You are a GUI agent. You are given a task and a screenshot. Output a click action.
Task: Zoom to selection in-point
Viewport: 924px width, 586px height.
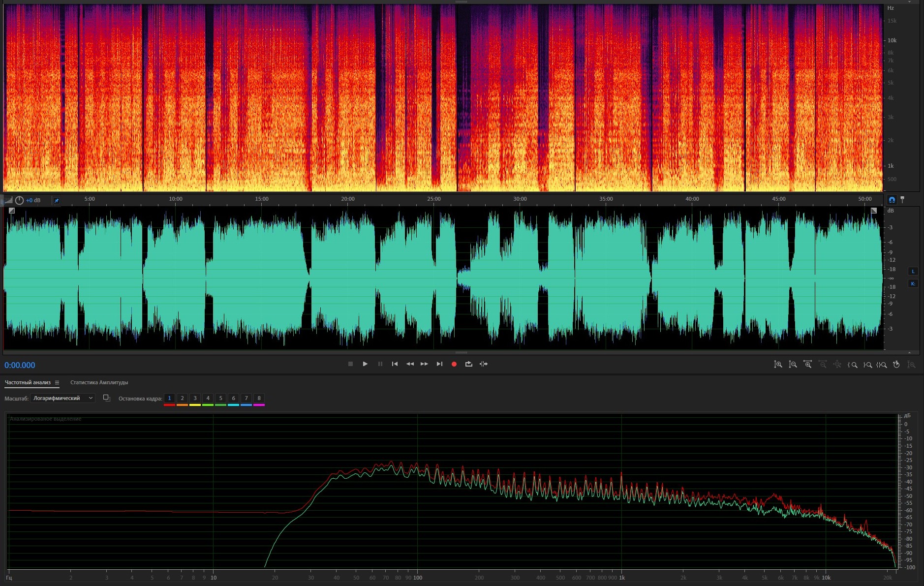click(x=852, y=365)
